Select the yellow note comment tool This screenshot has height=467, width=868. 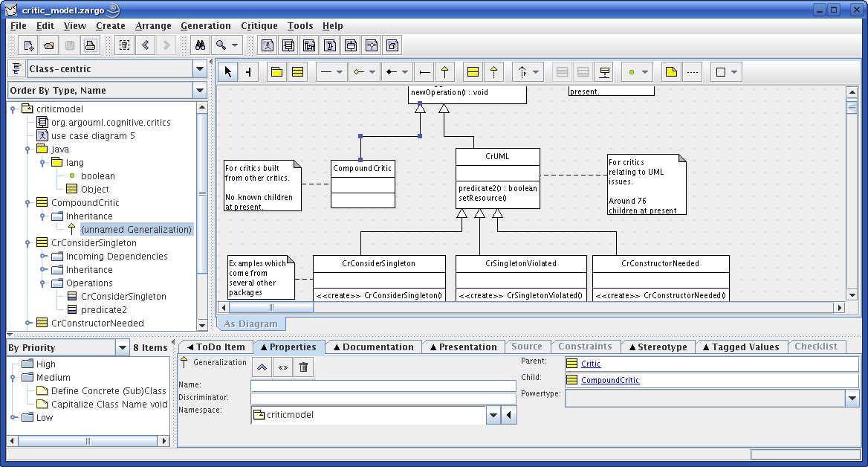pos(671,72)
